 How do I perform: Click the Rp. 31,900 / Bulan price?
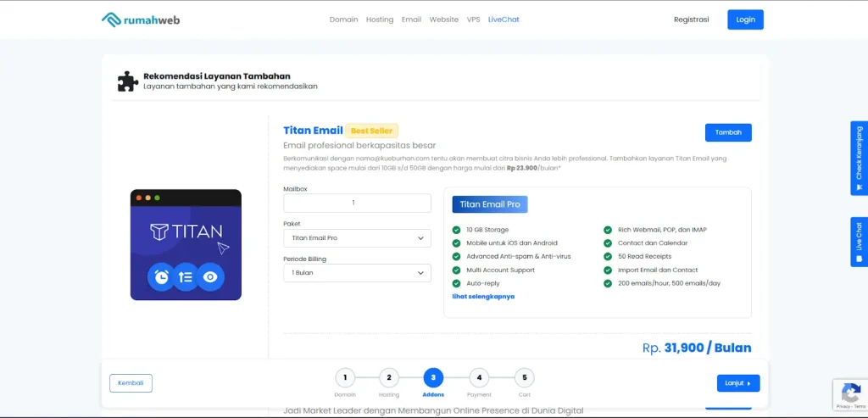pyautogui.click(x=697, y=348)
